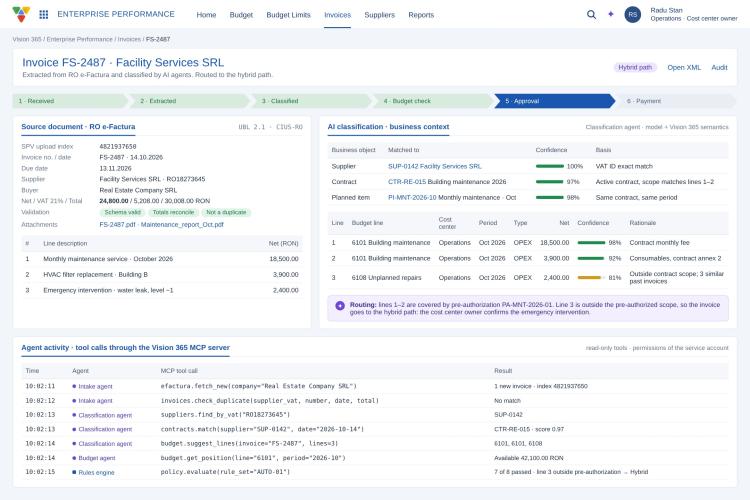Click the Available 42,100.00 RON result
The height and width of the screenshot is (500, 750).
tap(529, 458)
